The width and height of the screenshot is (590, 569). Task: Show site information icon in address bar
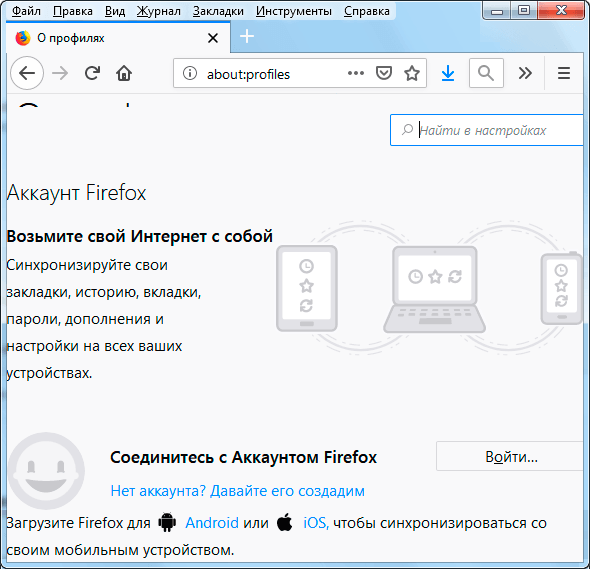click(190, 73)
